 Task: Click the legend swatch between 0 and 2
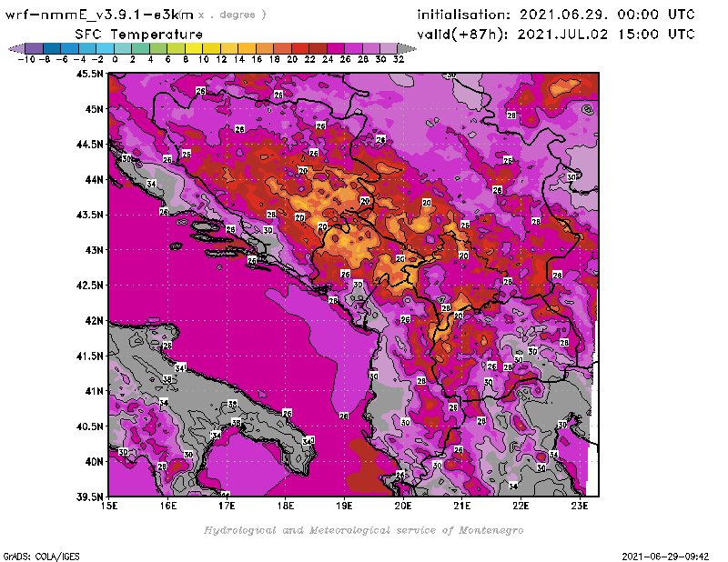(x=123, y=48)
